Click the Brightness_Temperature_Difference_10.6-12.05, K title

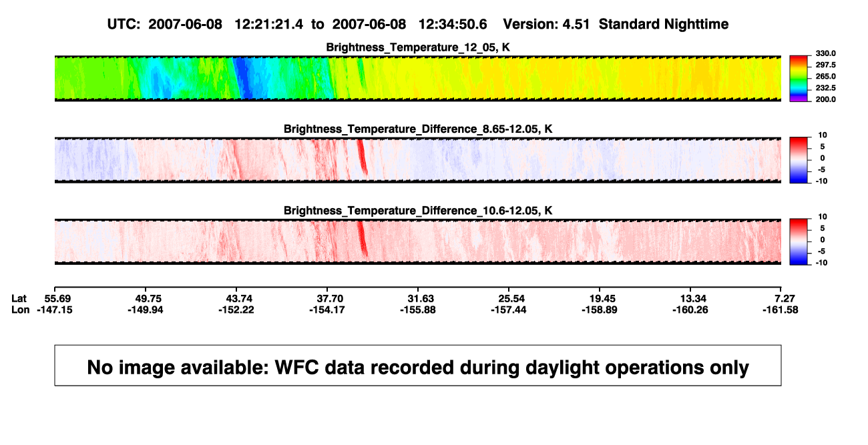[x=417, y=210]
